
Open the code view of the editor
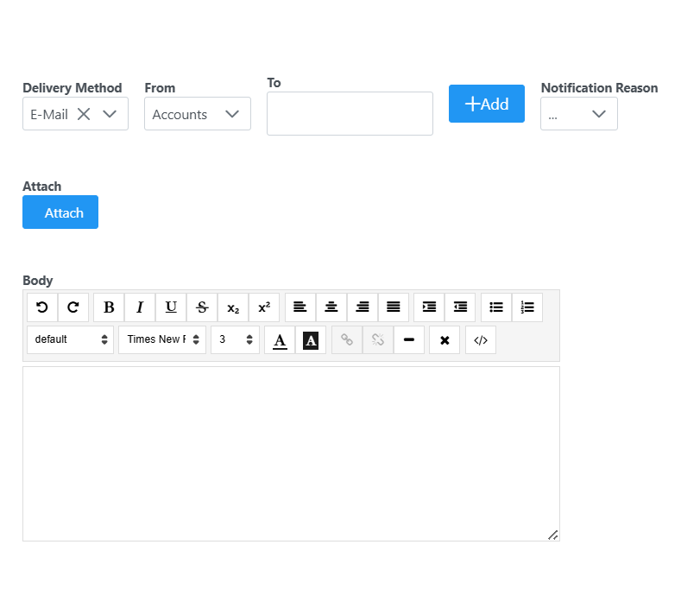click(x=481, y=339)
